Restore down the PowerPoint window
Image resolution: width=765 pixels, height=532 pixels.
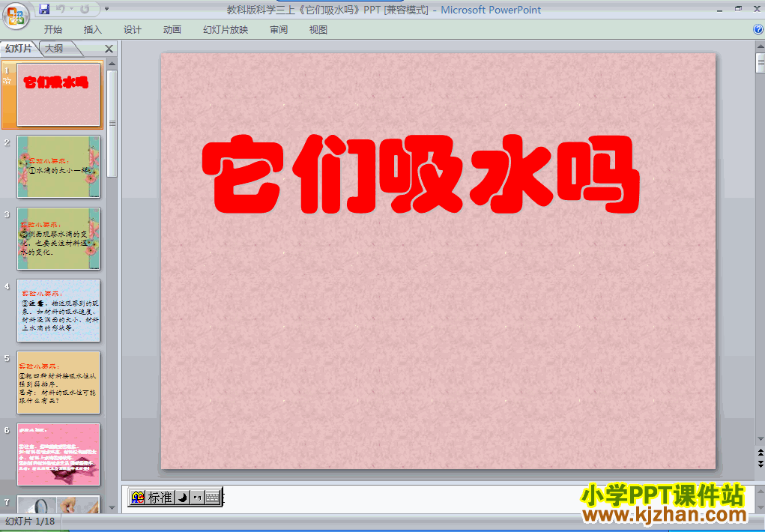click(738, 9)
